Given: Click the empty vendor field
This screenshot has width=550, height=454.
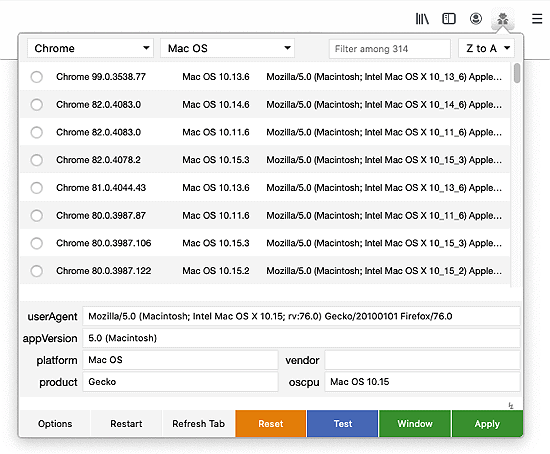Looking at the screenshot, I should pos(422,360).
